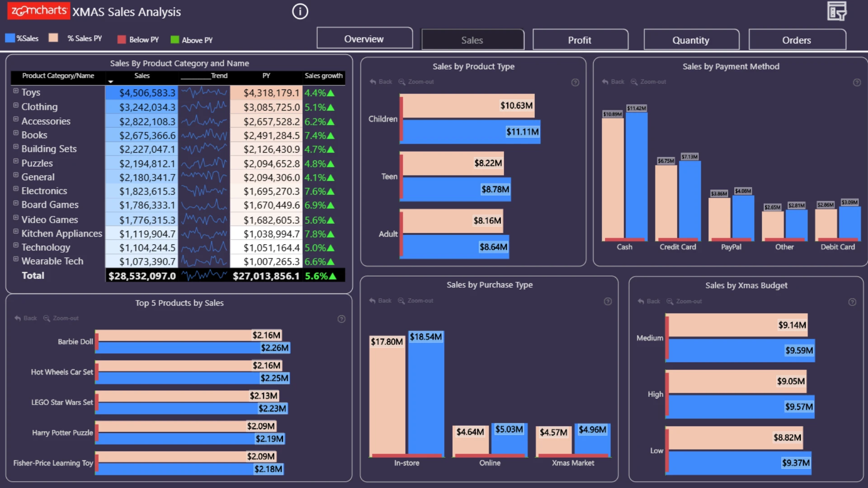The image size is (868, 488).
Task: Click the Product Category/Name column header
Action: click(x=58, y=76)
